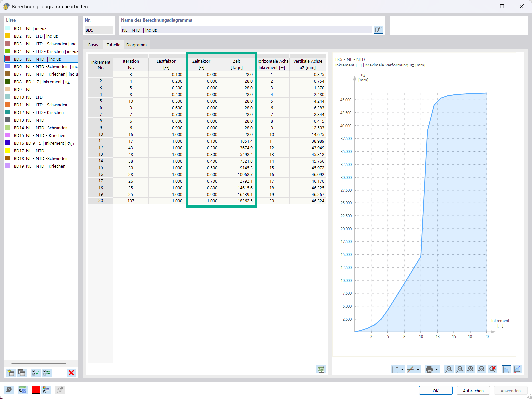Select BD8 BD 1-7 | Inkrement | uZ

tap(42, 82)
